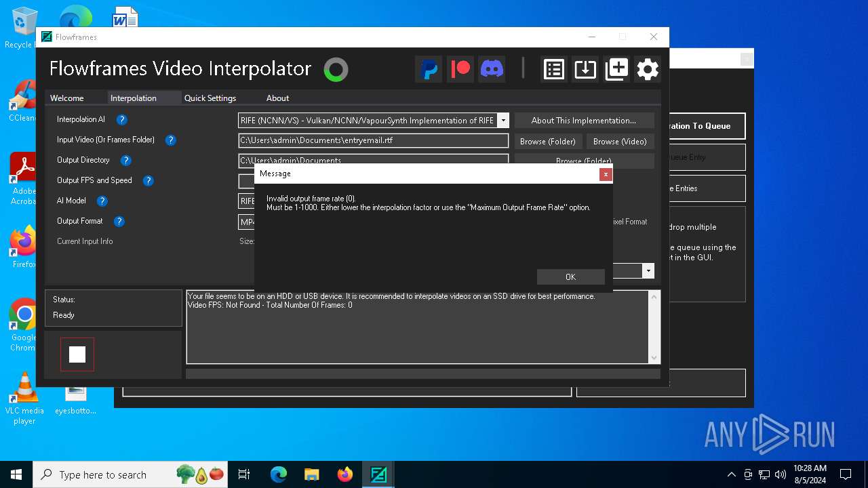Open Flowframes settings gear icon
The height and width of the screenshot is (488, 868).
pos(648,69)
